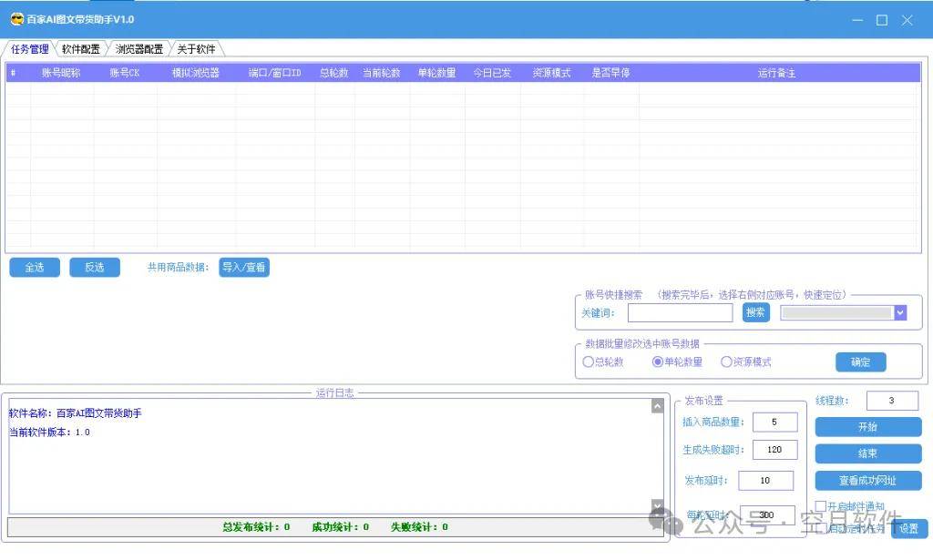933x560 pixels.
Task: Sort by the 账号昵称 column header
Action: point(61,73)
